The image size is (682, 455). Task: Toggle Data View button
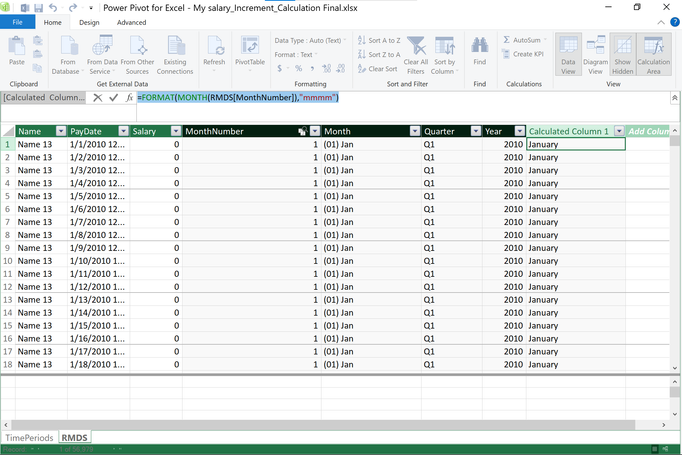[x=568, y=55]
